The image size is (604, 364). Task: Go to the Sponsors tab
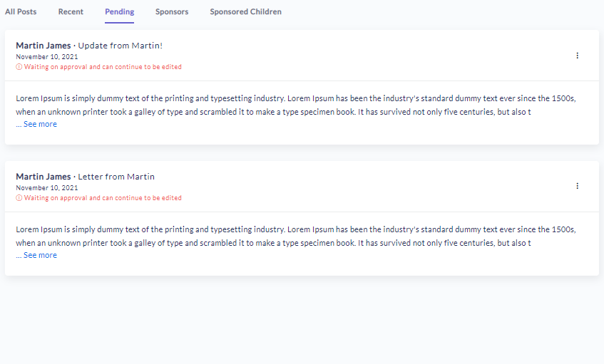pyautogui.click(x=172, y=12)
